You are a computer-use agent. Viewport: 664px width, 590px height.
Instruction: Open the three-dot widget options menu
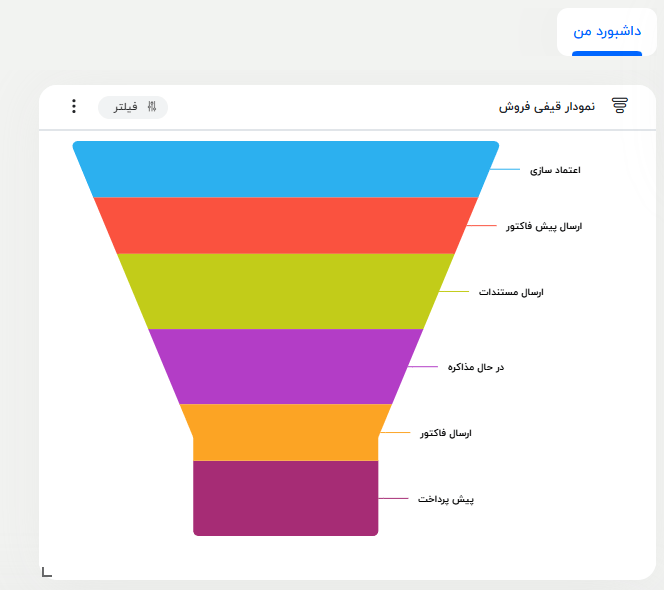click(x=74, y=106)
